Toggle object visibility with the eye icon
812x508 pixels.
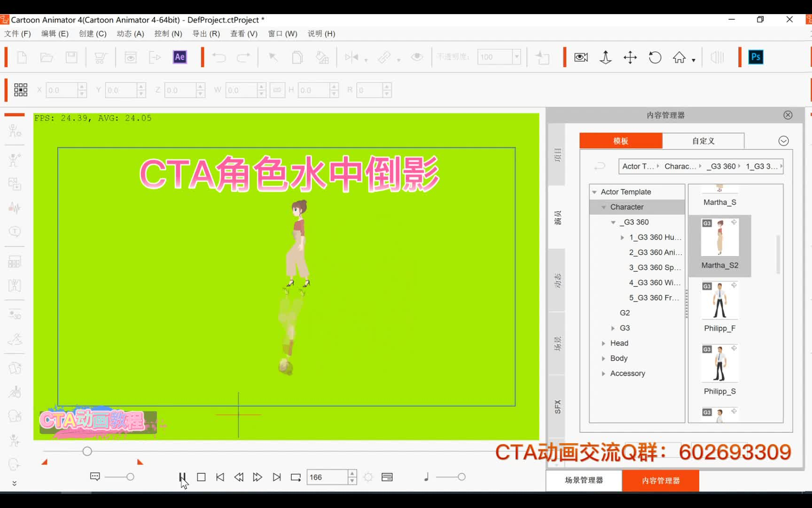[x=416, y=57]
